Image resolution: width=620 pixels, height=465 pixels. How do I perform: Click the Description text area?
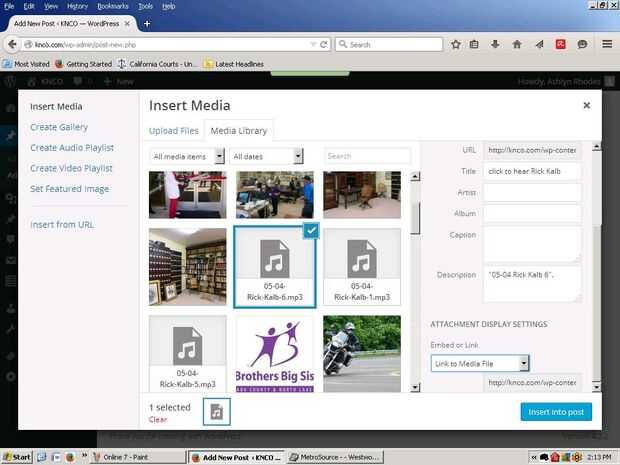[x=532, y=284]
